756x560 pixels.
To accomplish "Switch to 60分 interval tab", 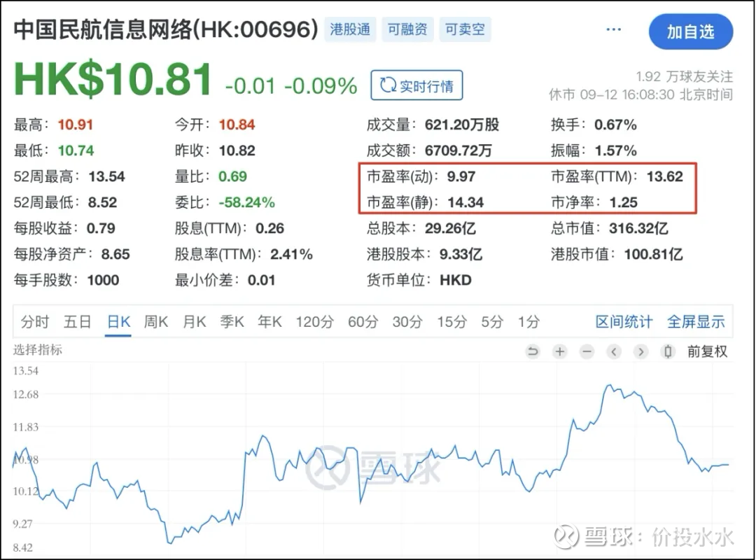I will (363, 321).
